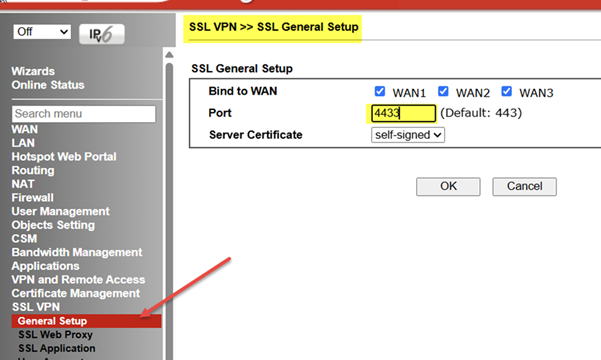The height and width of the screenshot is (360, 601).
Task: Toggle the WAN3 checkbox
Action: (506, 91)
